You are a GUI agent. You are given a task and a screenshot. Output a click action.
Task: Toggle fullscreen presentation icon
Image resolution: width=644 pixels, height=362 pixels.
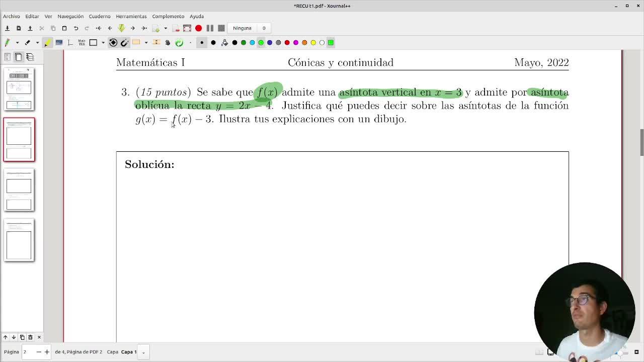[x=187, y=28]
